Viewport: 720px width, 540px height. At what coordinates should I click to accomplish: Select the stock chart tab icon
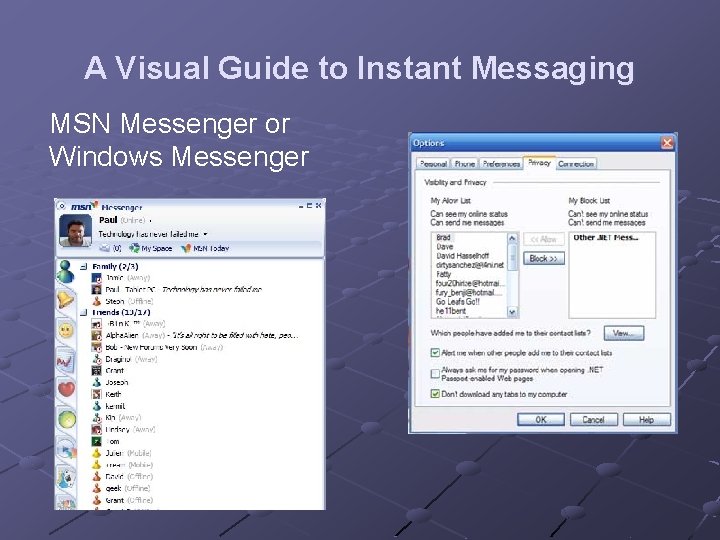tap(65, 361)
